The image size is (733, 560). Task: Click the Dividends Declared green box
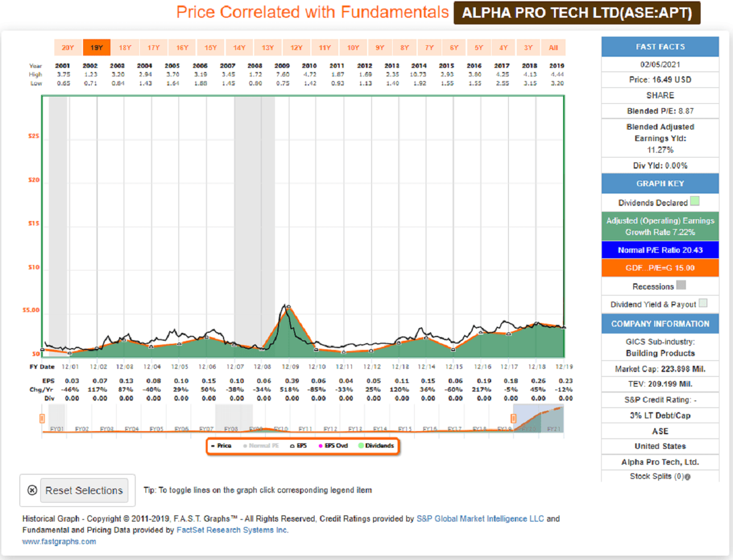pyautogui.click(x=695, y=203)
